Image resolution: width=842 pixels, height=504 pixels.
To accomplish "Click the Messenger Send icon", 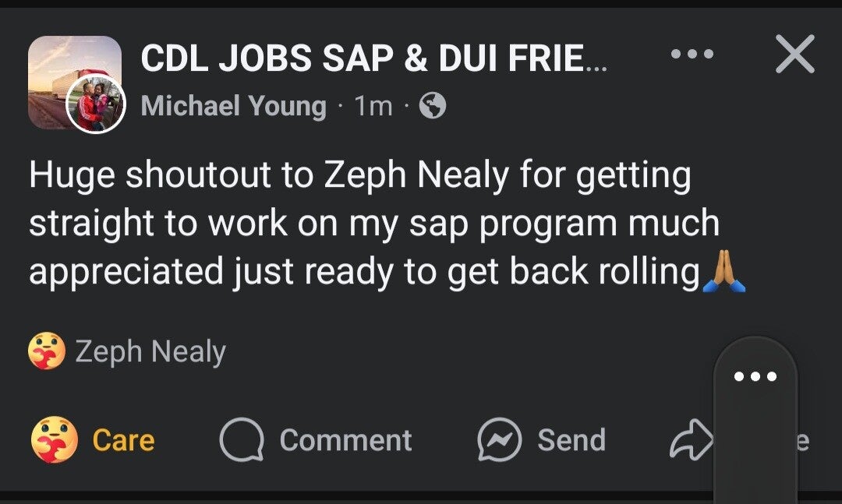I will tap(499, 441).
